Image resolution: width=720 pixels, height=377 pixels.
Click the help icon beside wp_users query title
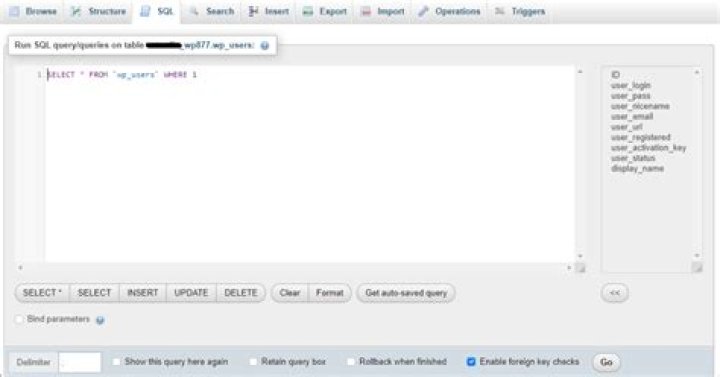coord(264,45)
